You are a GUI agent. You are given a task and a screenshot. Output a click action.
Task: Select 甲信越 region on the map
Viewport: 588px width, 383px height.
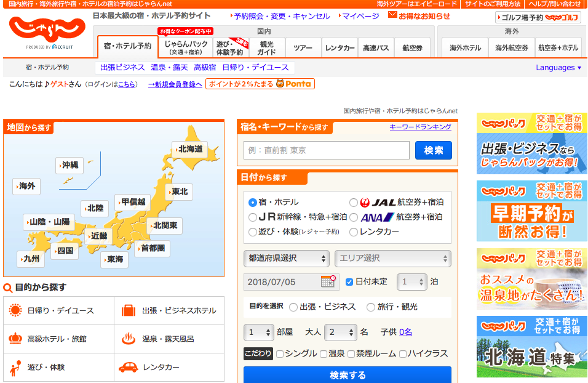132,202
